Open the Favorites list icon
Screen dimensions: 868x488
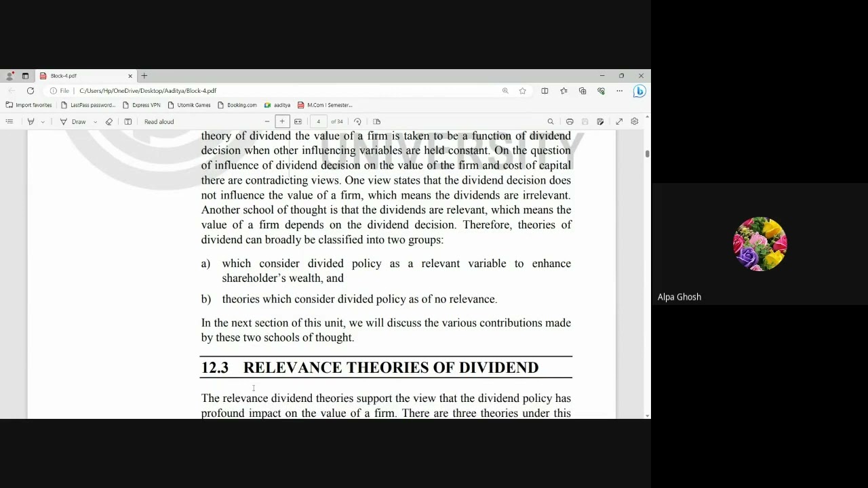tap(564, 91)
